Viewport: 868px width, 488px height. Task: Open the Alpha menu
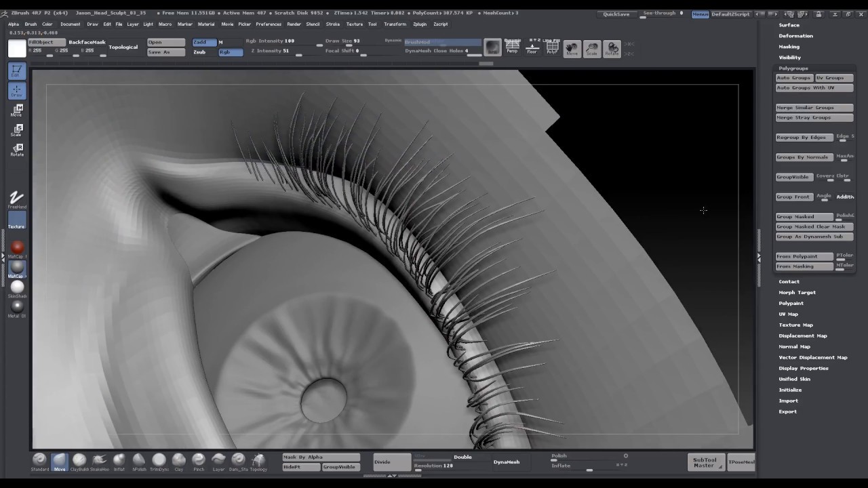pyautogui.click(x=14, y=24)
